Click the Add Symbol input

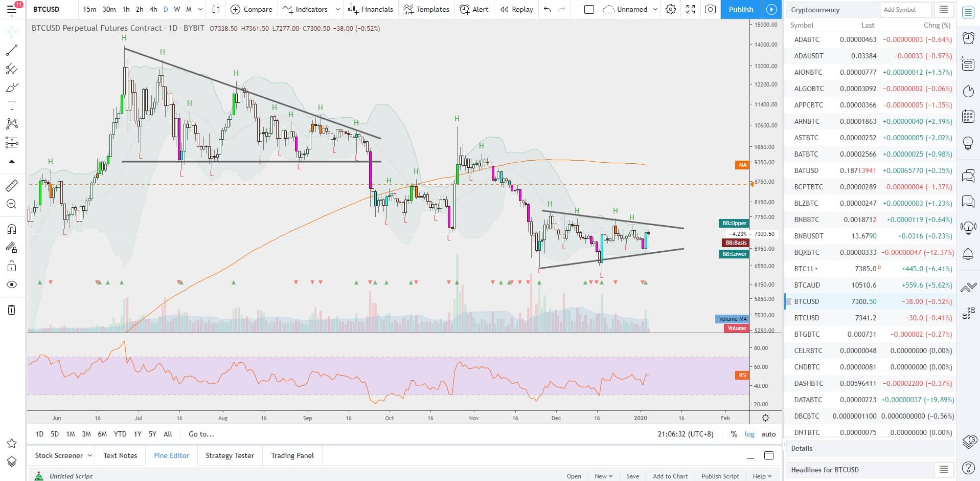coord(906,9)
